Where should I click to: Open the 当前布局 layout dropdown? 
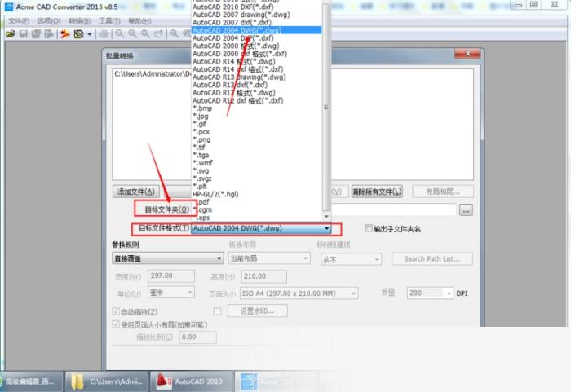(269, 258)
